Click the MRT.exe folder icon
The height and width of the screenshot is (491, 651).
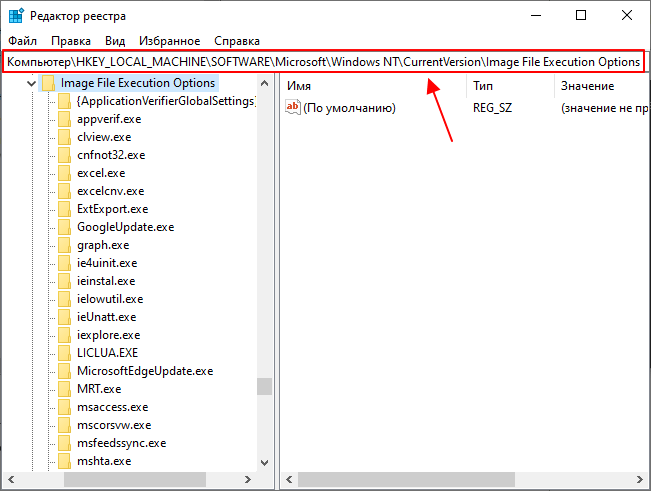tap(64, 389)
